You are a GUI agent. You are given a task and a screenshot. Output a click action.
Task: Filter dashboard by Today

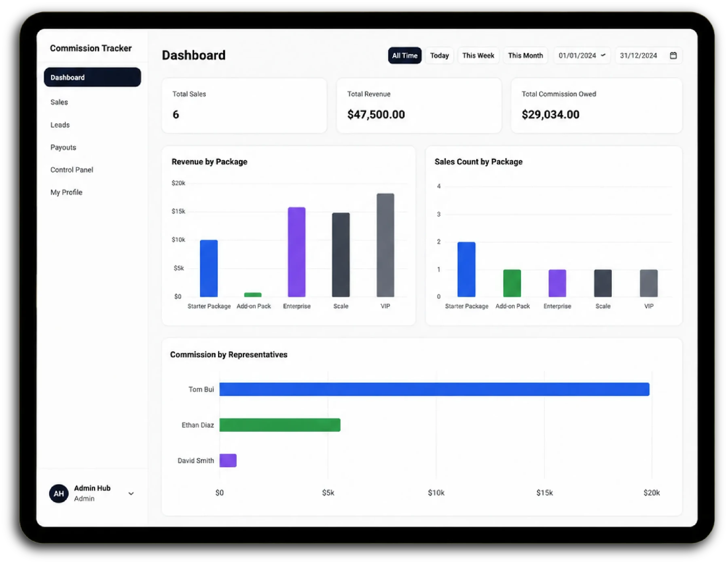point(439,55)
